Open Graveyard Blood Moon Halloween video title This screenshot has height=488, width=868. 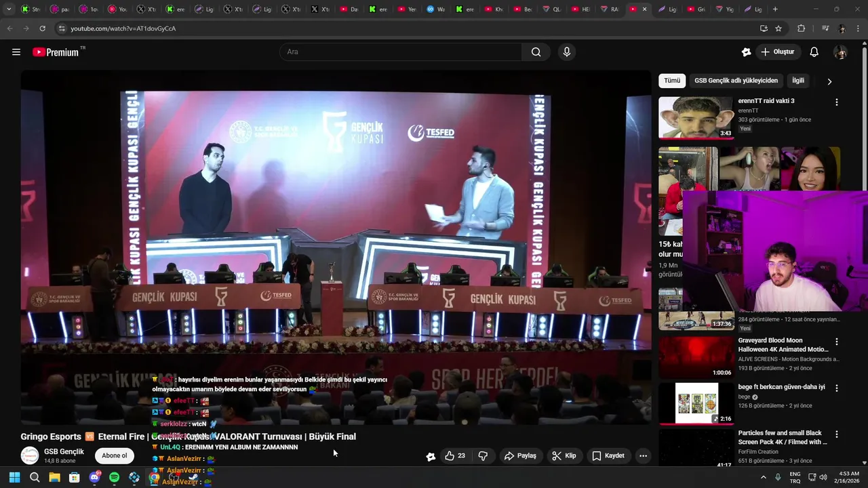click(783, 345)
